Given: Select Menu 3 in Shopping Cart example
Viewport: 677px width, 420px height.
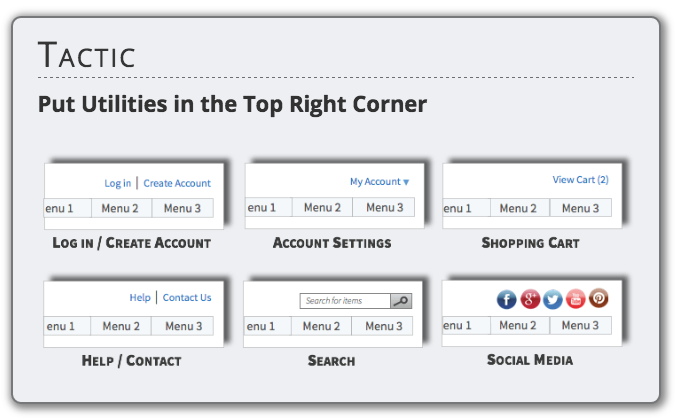Looking at the screenshot, I should (581, 208).
